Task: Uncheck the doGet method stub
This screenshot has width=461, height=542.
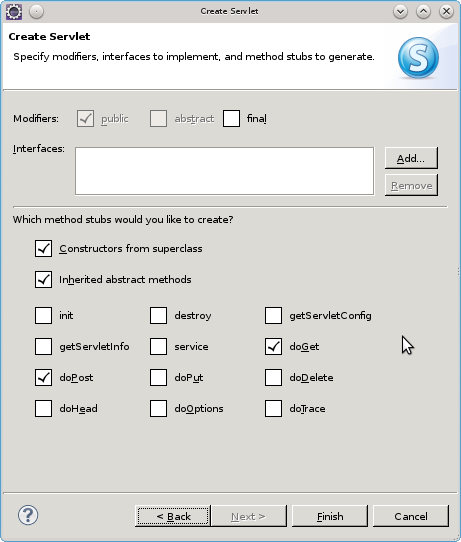Action: (x=273, y=346)
